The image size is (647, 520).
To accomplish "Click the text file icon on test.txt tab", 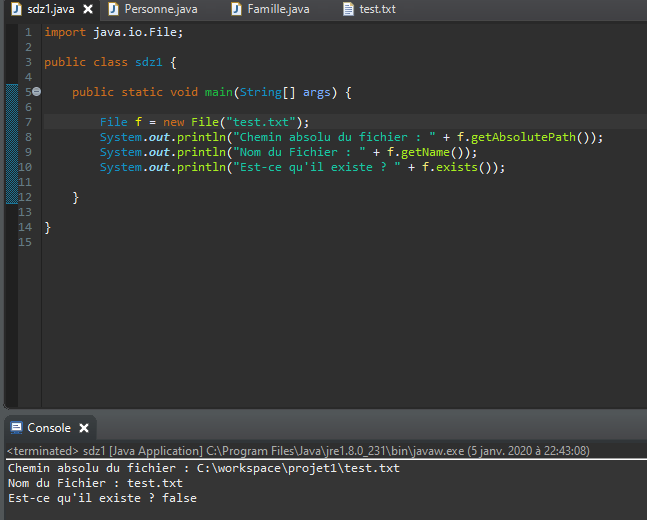I will point(348,9).
